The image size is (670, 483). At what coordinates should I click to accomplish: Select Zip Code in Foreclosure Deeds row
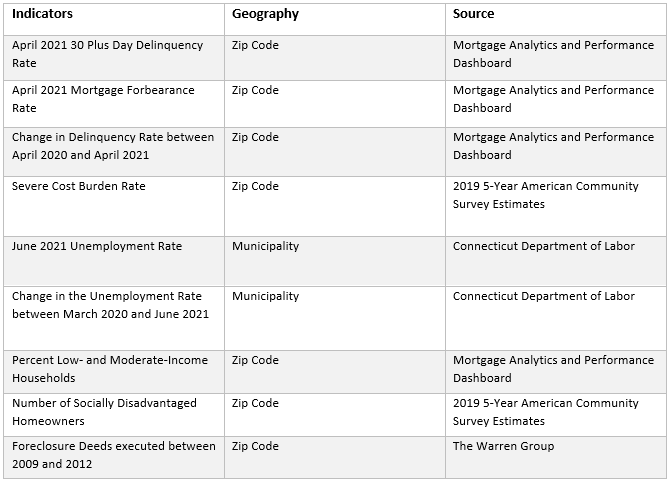(x=255, y=446)
